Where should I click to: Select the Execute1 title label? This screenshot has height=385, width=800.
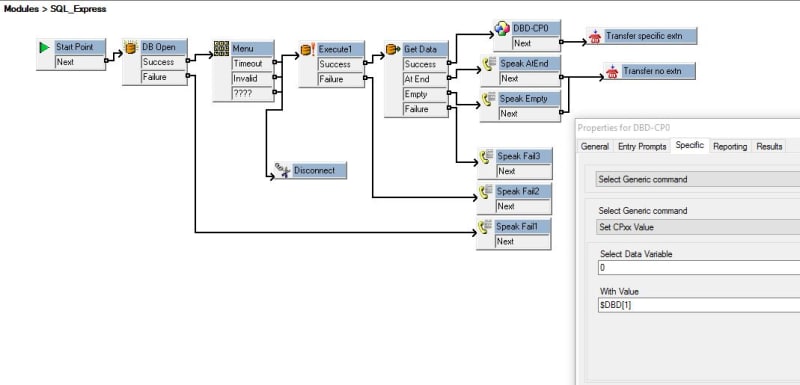point(340,49)
